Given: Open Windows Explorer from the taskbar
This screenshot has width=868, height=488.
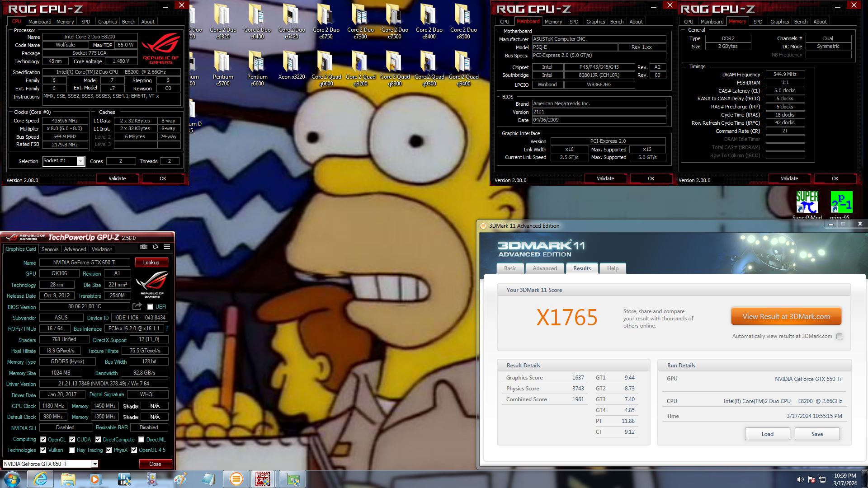Looking at the screenshot, I should 68,479.
